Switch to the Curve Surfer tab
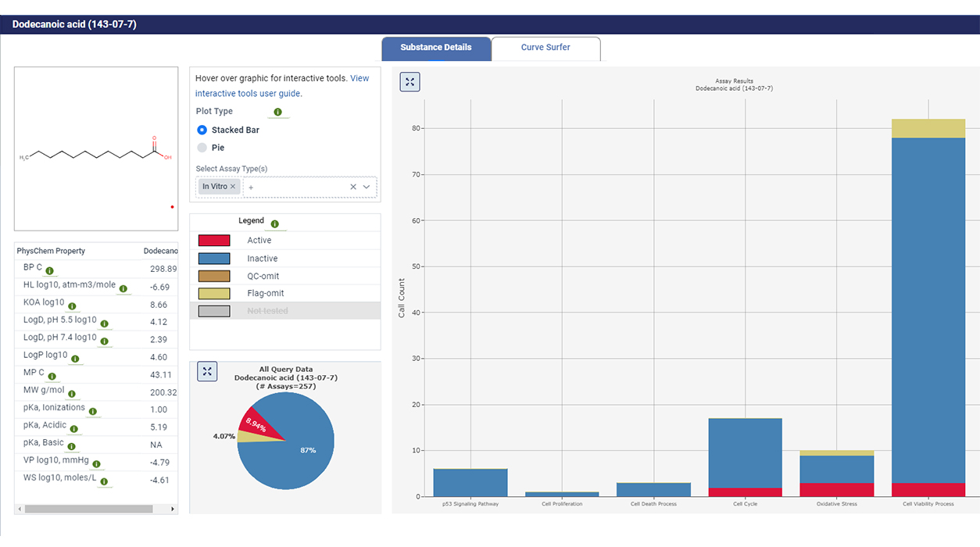Screen dimensions: 980x547 point(545,48)
